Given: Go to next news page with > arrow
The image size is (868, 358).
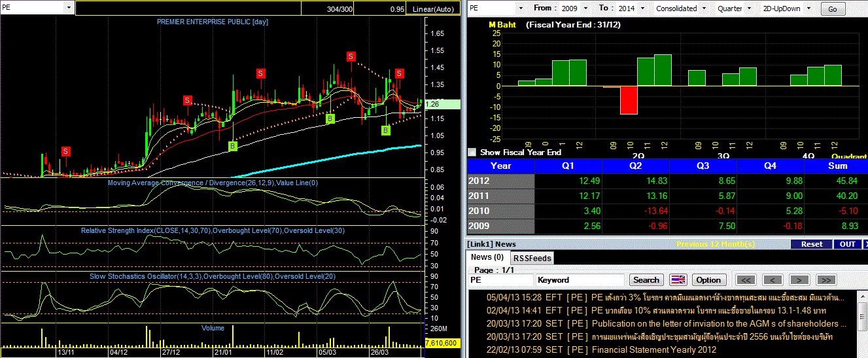Looking at the screenshot, I should 799,279.
